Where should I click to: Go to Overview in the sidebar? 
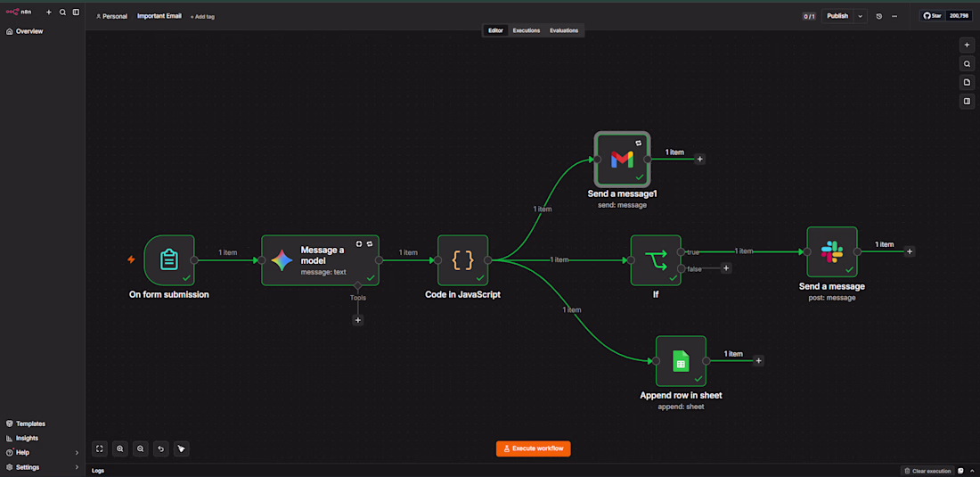[x=25, y=31]
